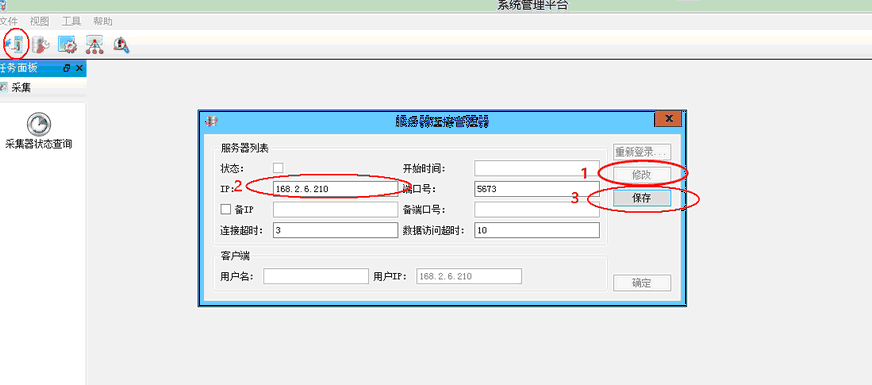872x385 pixels.
Task: Close the 任务面板 panel
Action: pyautogui.click(x=79, y=68)
